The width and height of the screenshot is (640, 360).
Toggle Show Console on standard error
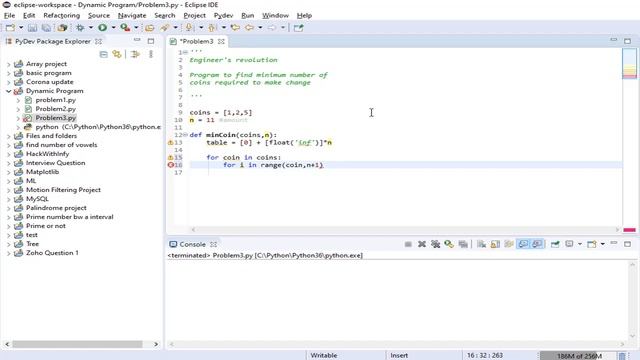pyautogui.click(x=537, y=244)
